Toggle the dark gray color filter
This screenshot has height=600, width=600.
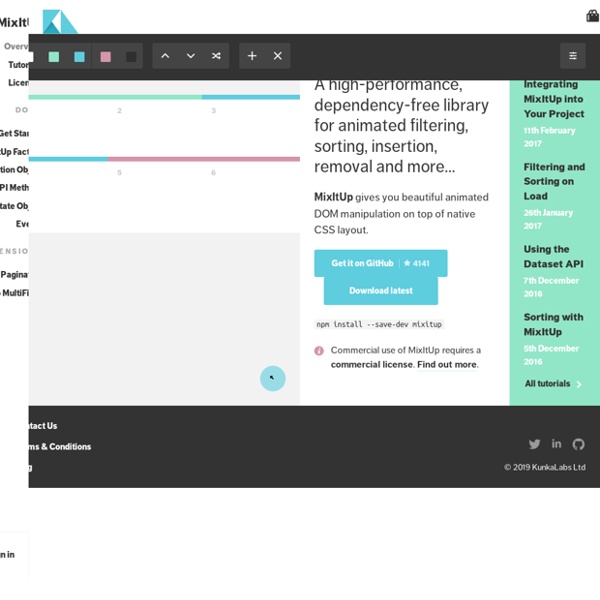(131, 57)
